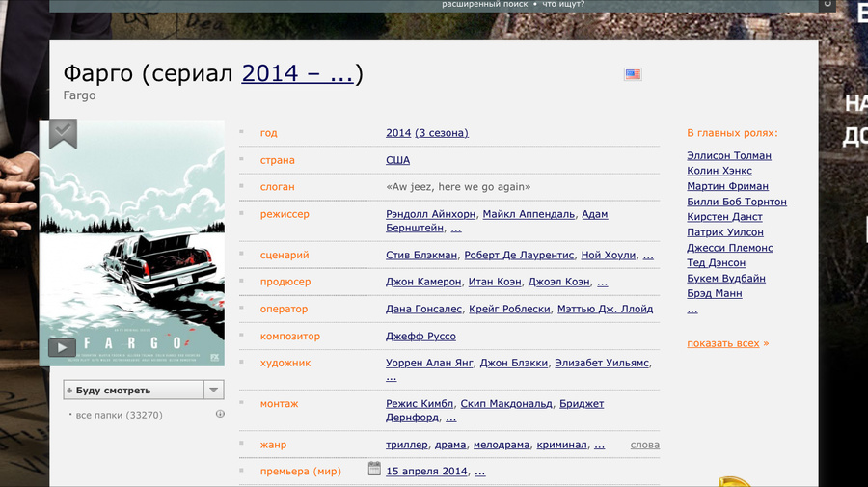The width and height of the screenshot is (868, 487).
Task: Open composer Джефф Руссо
Action: point(420,336)
